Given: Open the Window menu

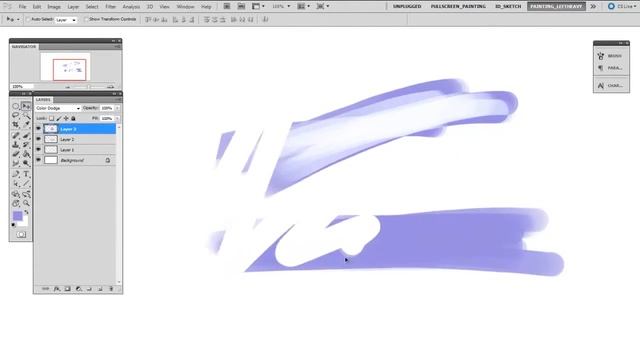Looking at the screenshot, I should coord(185,7).
